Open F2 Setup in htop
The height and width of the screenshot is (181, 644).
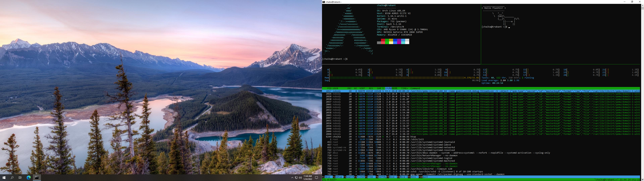338,177
